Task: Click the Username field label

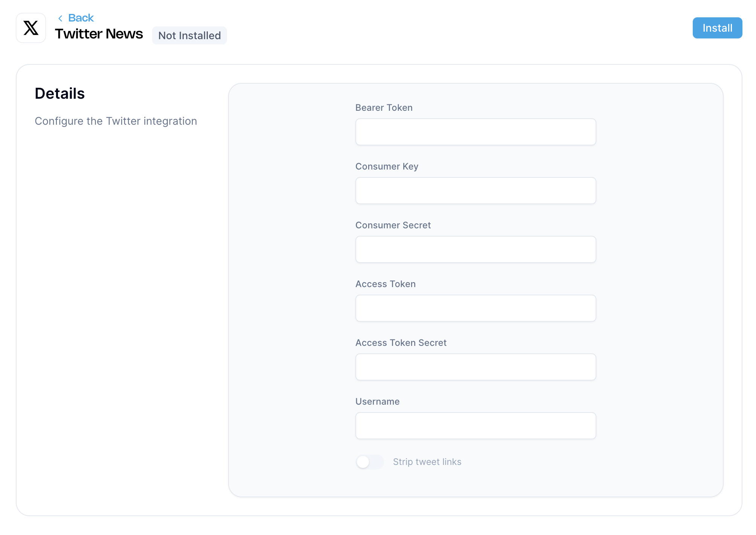Action: tap(377, 402)
